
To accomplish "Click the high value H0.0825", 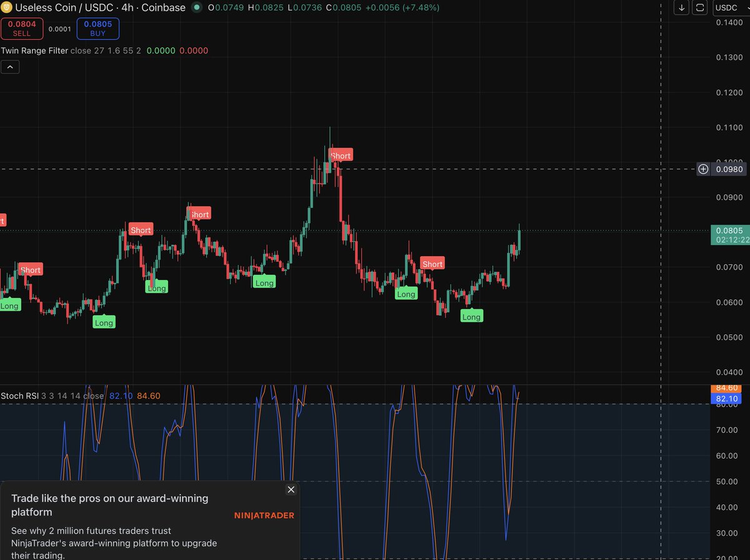I will point(265,7).
